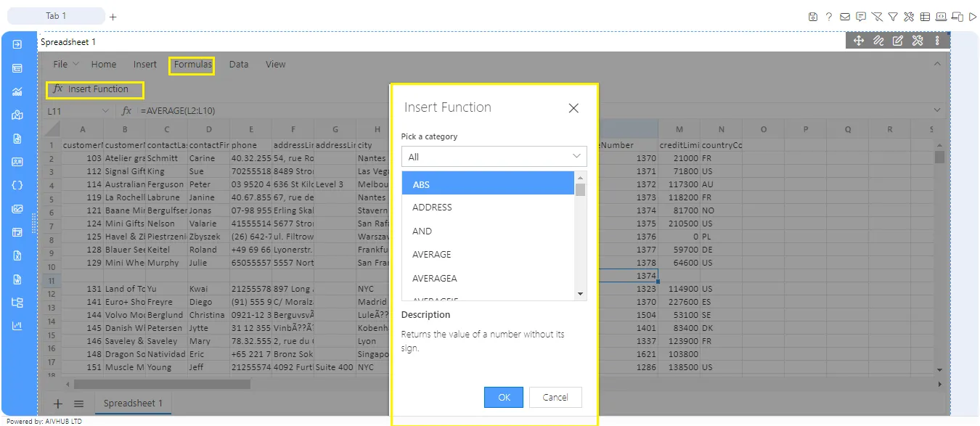Click the spreadsheet vertical scrollbar thumb
Viewport: 980px width, 426px height.
tap(940, 157)
